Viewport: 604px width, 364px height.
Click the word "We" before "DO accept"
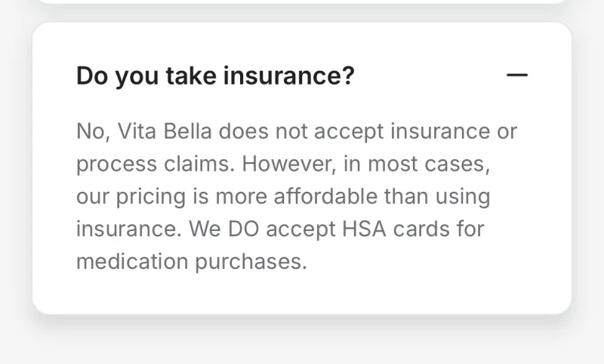tap(205, 229)
